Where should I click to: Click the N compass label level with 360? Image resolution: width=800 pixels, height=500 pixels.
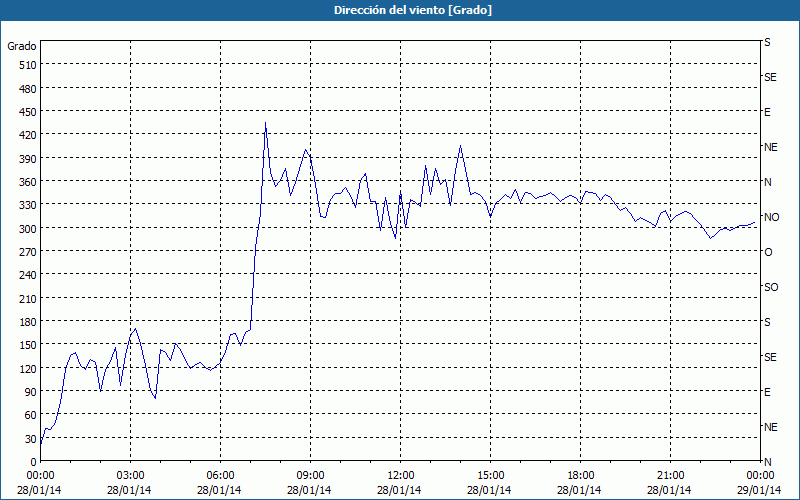768,182
